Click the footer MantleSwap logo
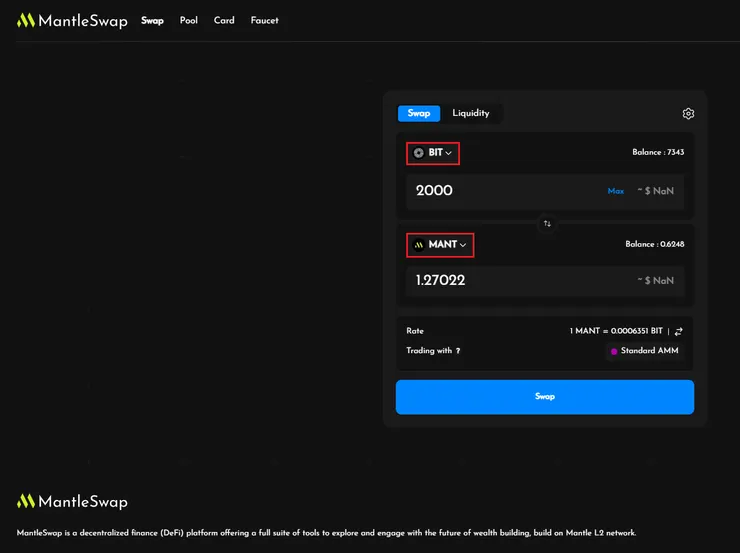740x553 pixels. pyautogui.click(x=72, y=501)
